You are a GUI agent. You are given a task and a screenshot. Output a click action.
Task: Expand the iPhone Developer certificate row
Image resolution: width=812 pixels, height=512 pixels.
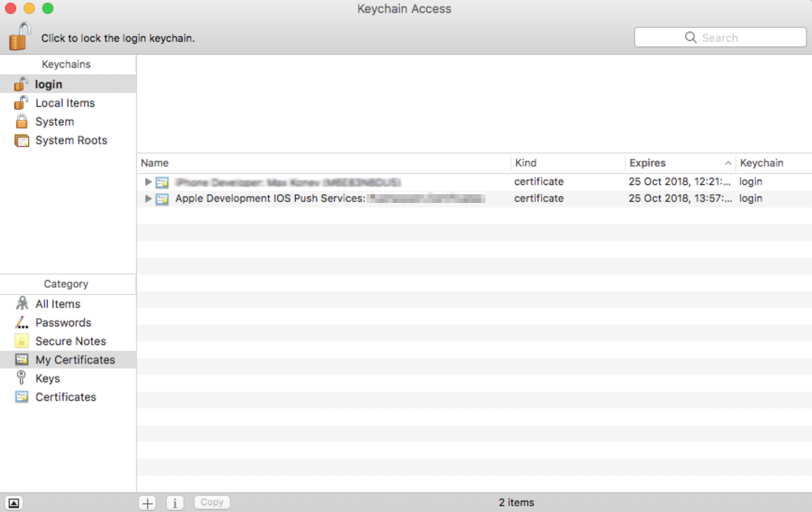148,182
